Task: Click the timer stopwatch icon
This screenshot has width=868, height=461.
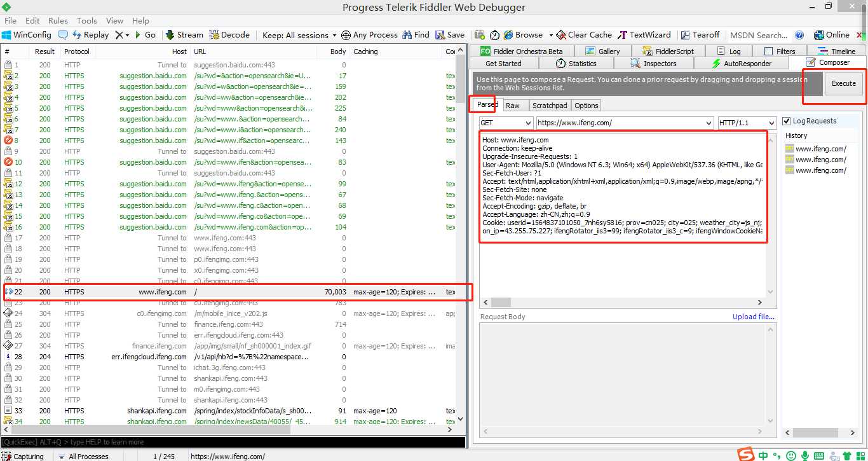Action: tap(494, 35)
